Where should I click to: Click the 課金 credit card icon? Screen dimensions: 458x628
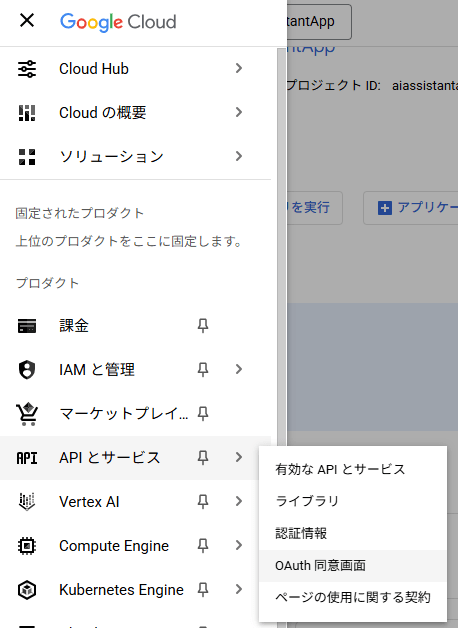coord(27,326)
